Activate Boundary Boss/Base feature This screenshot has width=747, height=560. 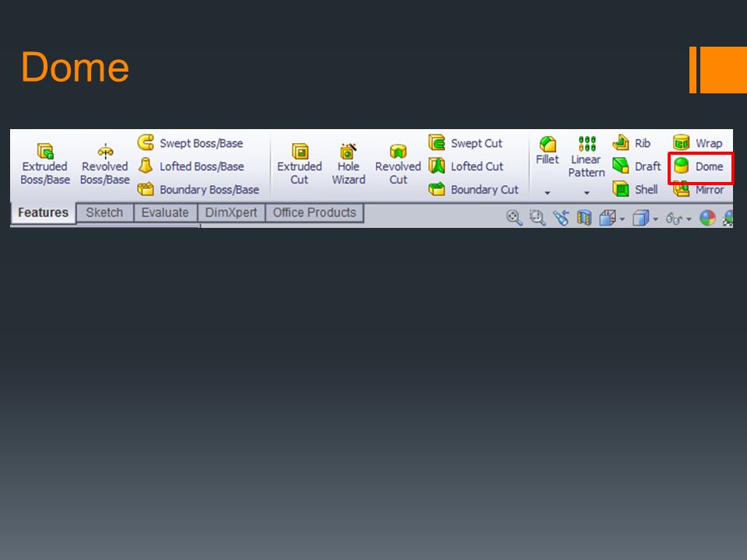pos(198,189)
